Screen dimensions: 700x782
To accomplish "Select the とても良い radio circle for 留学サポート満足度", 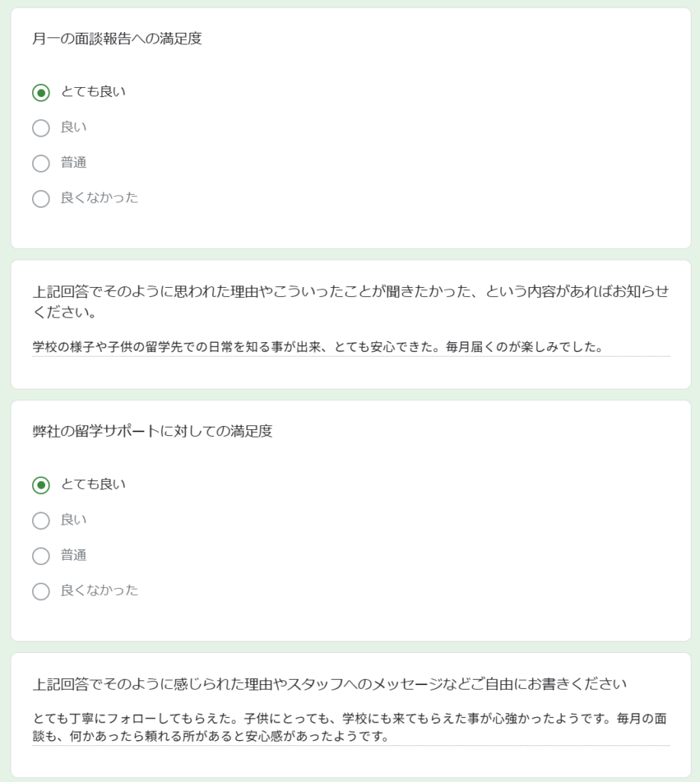I will [x=41, y=485].
